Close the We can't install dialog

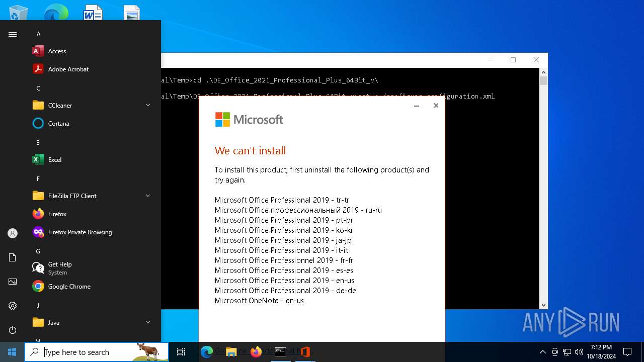(x=436, y=106)
